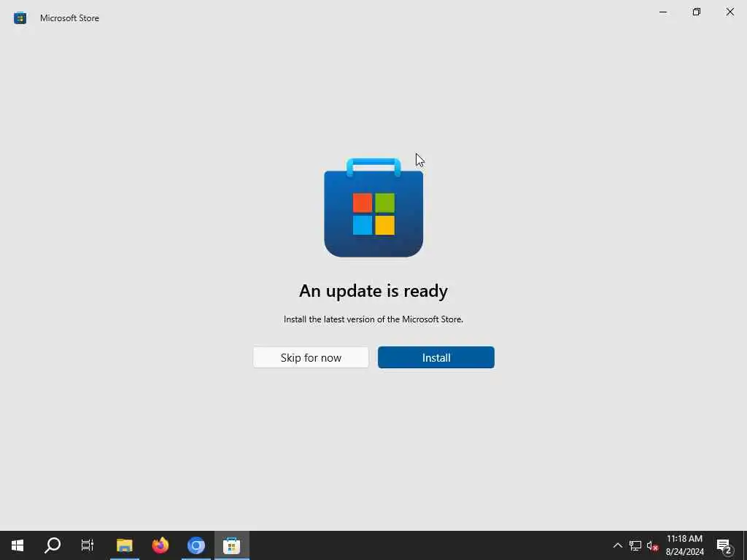Open the Action Center notifications icon
The image size is (747, 560).
pos(724,545)
